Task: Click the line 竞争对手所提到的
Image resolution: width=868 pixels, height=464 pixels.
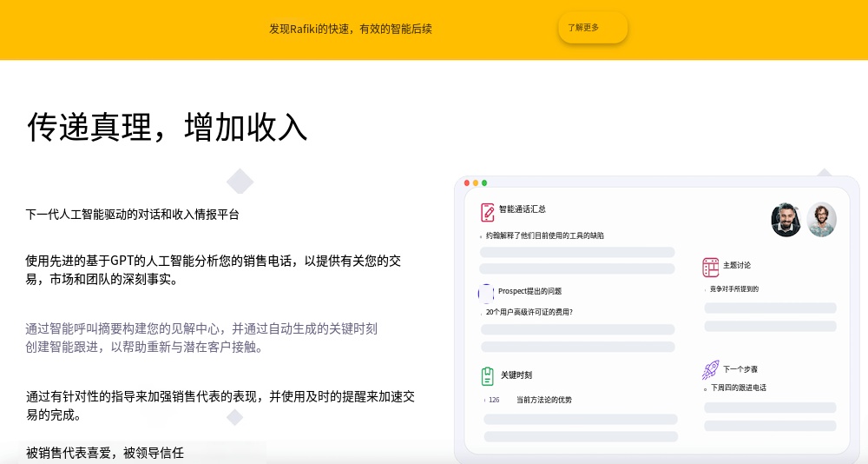Action: (734, 288)
